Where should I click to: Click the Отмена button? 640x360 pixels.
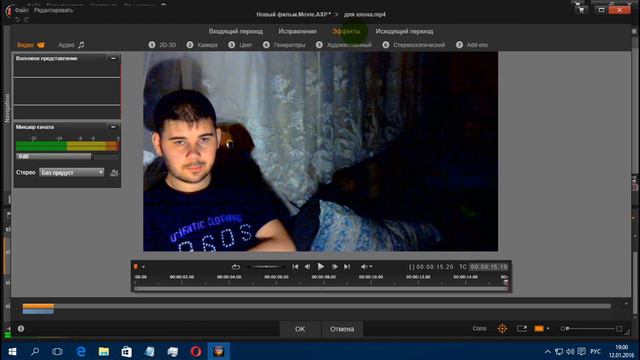[x=342, y=329]
